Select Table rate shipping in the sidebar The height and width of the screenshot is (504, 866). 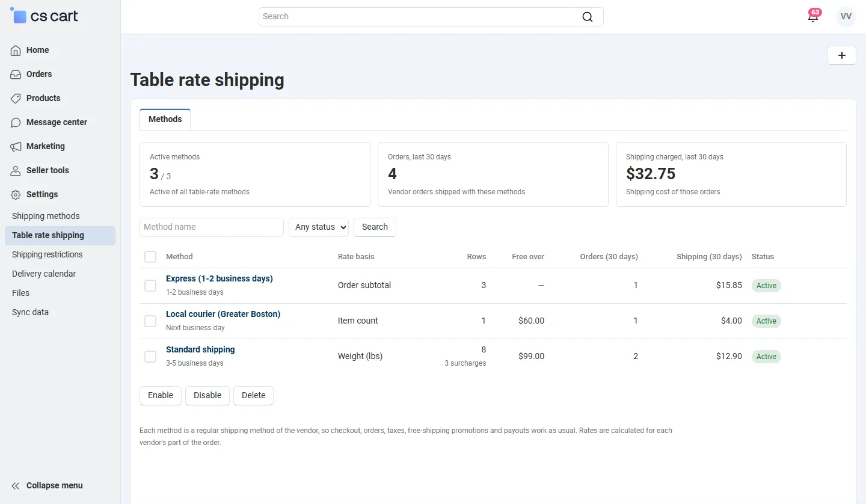tap(60, 235)
